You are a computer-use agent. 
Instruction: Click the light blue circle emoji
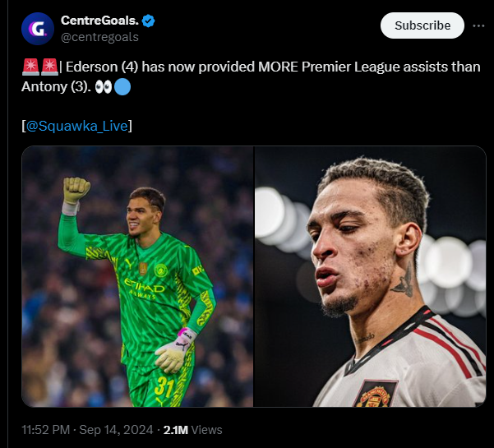[122, 86]
